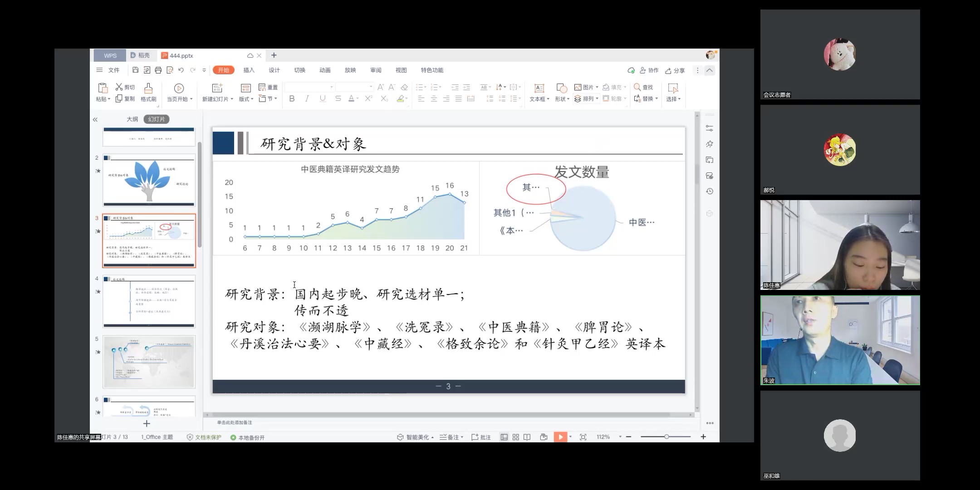The image size is (980, 490).
Task: Click the Save icon in the quick toolbar
Action: (135, 70)
